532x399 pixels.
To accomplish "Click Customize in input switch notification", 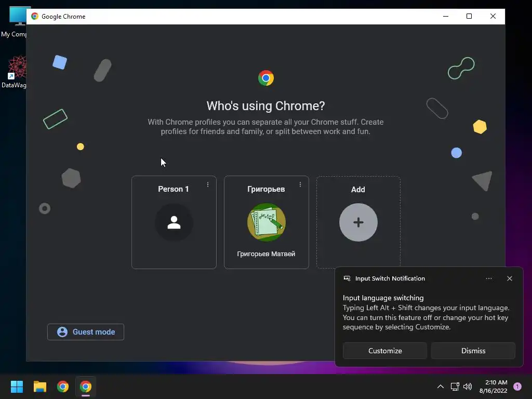I will pos(385,351).
